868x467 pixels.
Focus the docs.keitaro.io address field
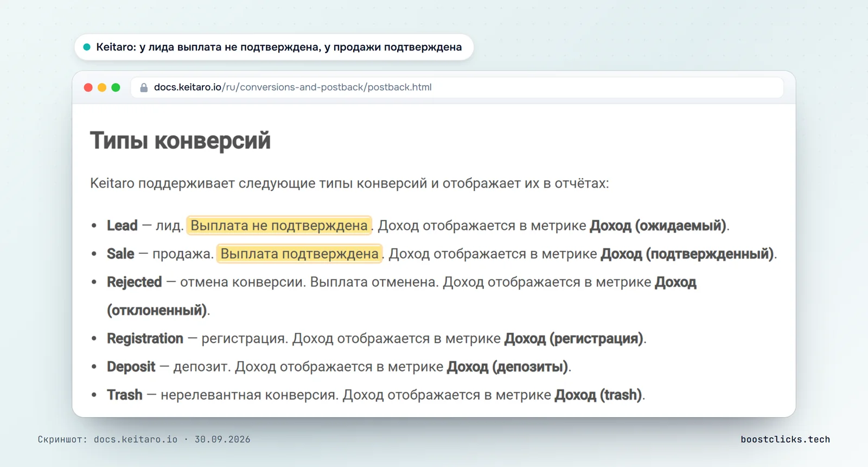[457, 87]
